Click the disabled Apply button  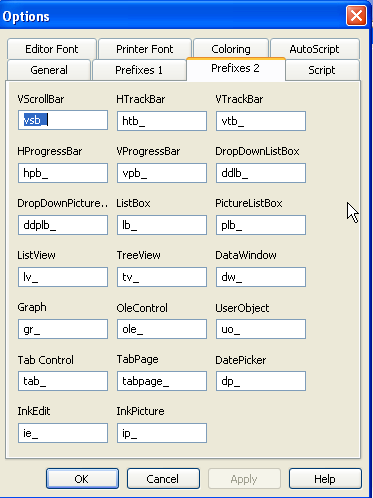(x=244, y=479)
